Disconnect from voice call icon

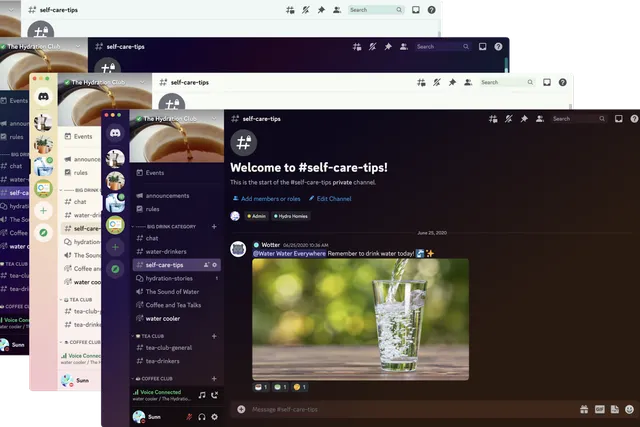point(214,395)
